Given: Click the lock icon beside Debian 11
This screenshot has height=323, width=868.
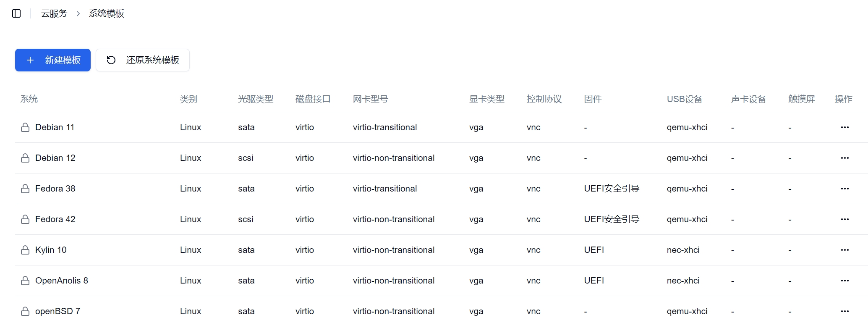Looking at the screenshot, I should click(x=25, y=127).
